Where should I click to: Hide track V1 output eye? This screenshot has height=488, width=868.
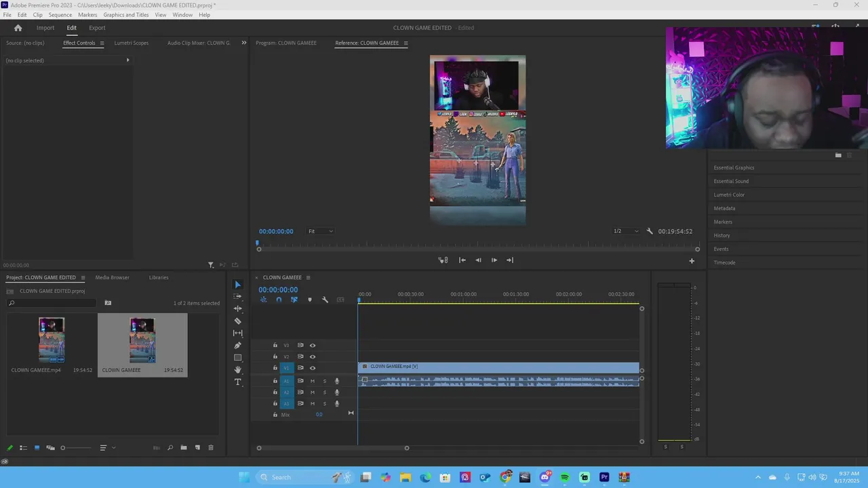tap(313, 368)
